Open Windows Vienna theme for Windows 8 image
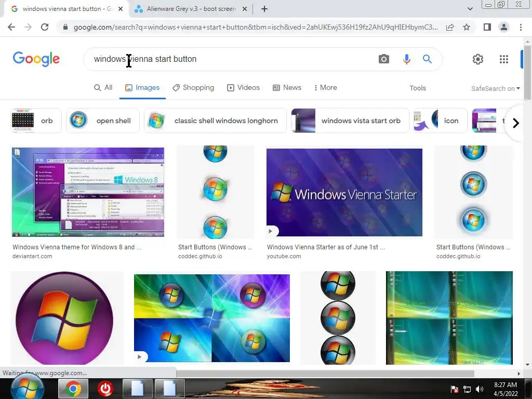 tap(88, 192)
